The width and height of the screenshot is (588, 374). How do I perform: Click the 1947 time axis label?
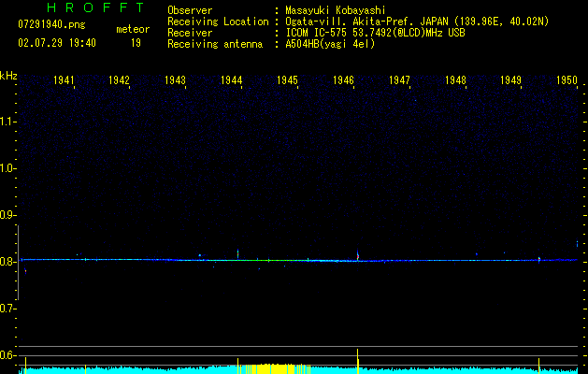(399, 79)
